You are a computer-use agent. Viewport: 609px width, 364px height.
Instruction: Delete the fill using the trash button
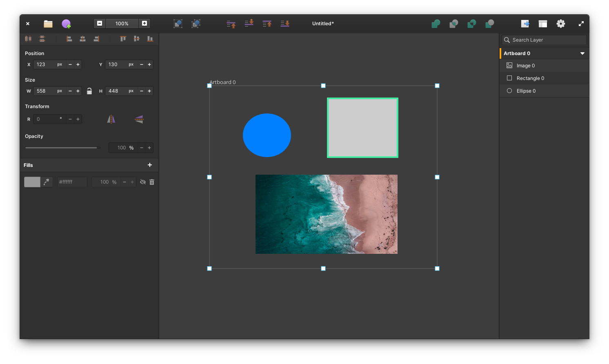click(152, 182)
